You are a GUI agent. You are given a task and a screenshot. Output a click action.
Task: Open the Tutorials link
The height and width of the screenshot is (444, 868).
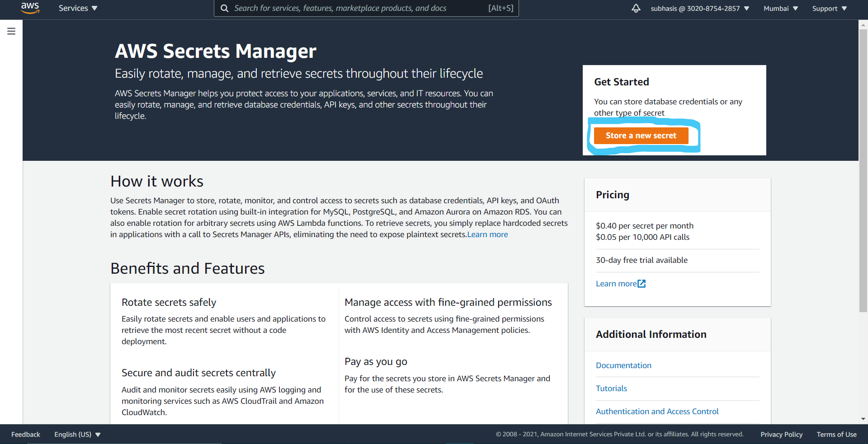(611, 388)
